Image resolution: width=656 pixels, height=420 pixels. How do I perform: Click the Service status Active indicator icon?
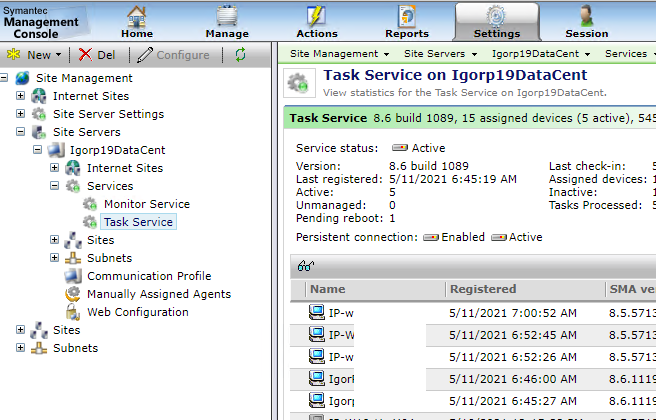(400, 148)
